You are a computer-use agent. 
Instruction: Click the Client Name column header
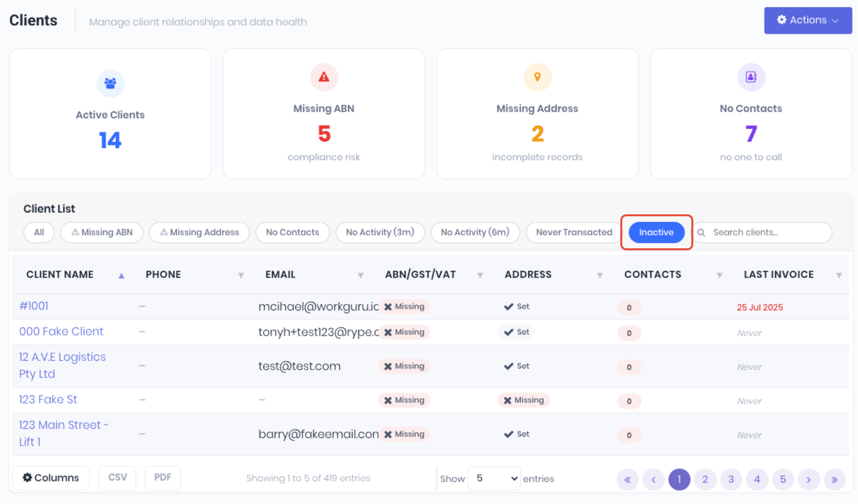60,275
